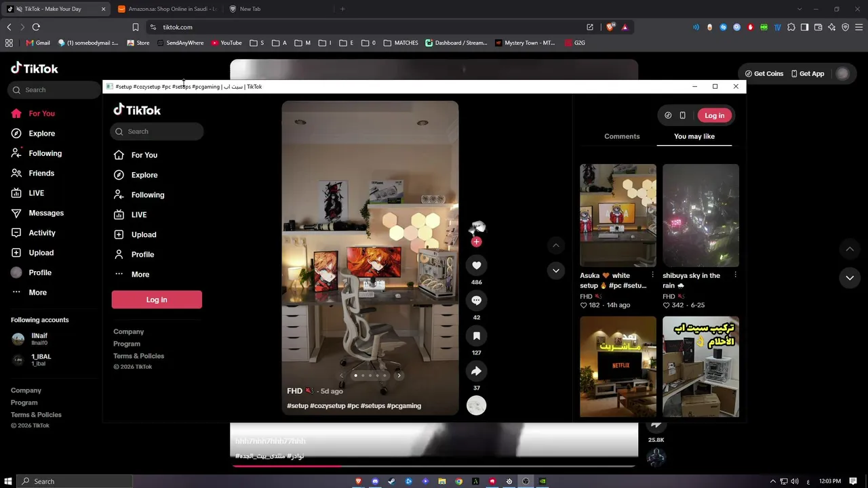
Task: Open more options for Asuka white setup video
Action: [x=652, y=275]
